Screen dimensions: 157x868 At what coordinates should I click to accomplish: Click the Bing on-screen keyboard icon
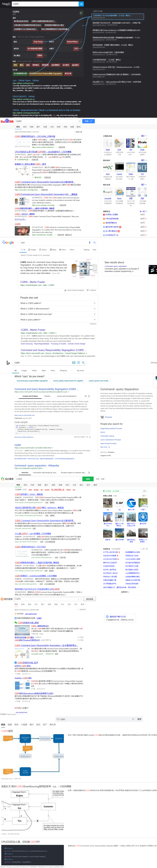(x=74, y=363)
